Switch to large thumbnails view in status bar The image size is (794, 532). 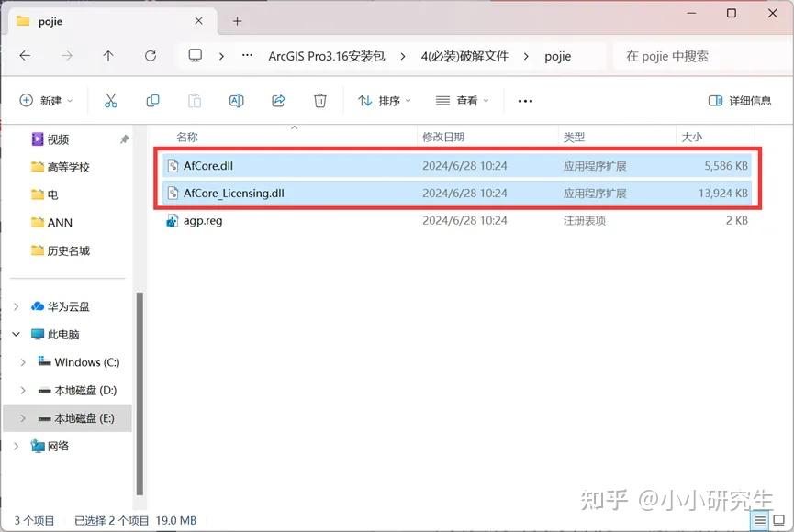pos(778,520)
